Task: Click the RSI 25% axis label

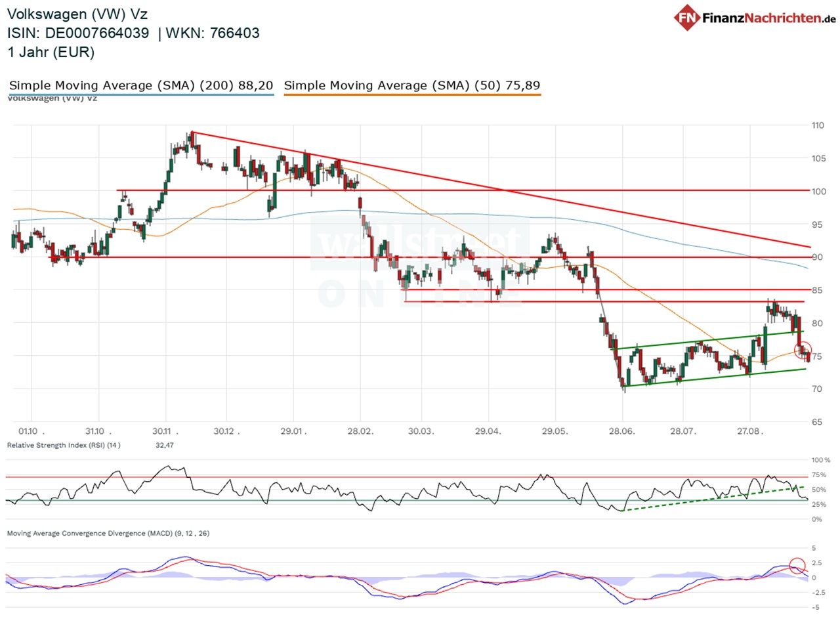Action: pyautogui.click(x=820, y=504)
